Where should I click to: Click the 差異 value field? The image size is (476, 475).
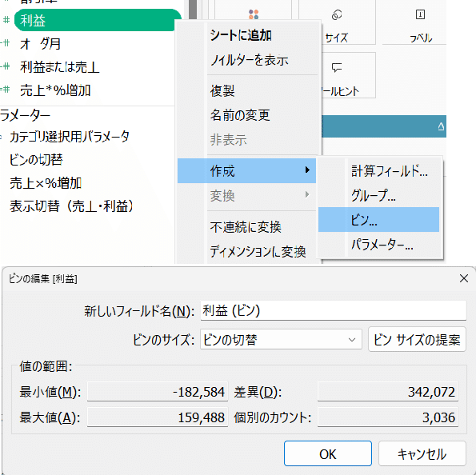coord(388,392)
